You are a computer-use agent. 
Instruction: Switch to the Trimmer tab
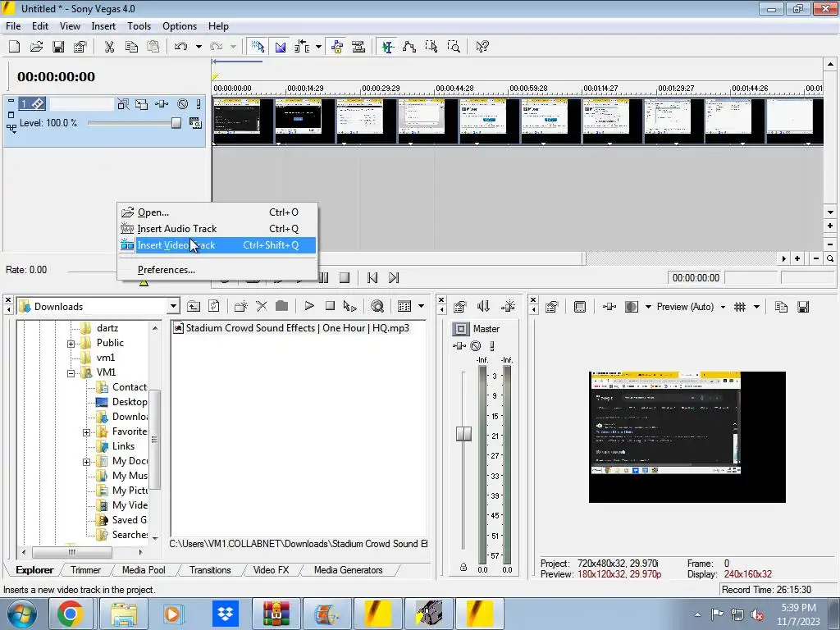pyautogui.click(x=85, y=570)
